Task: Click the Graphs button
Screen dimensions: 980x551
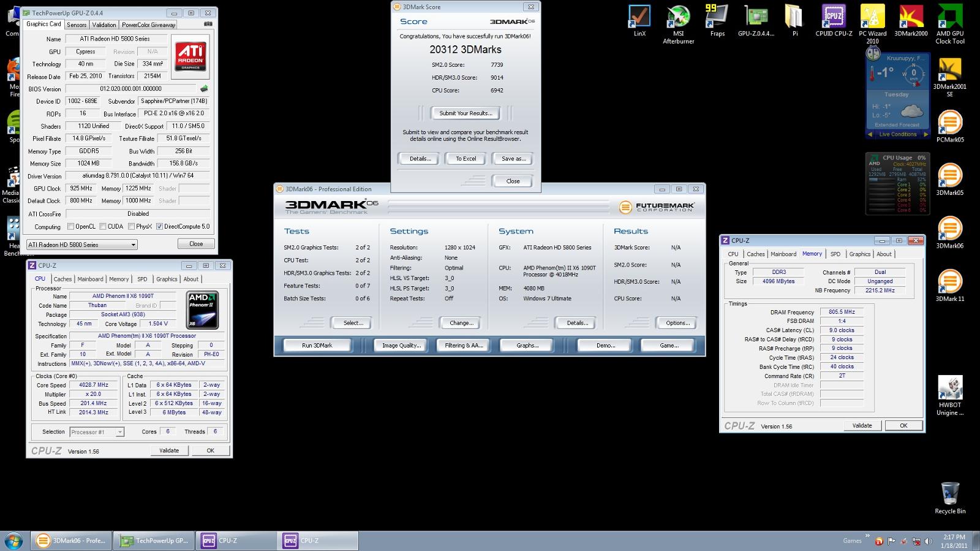Action: click(527, 346)
